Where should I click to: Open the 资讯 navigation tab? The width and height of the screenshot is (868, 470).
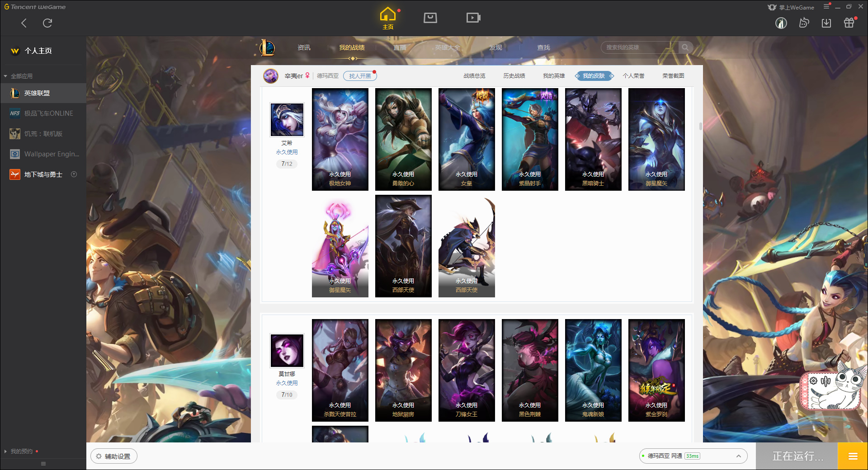(304, 47)
